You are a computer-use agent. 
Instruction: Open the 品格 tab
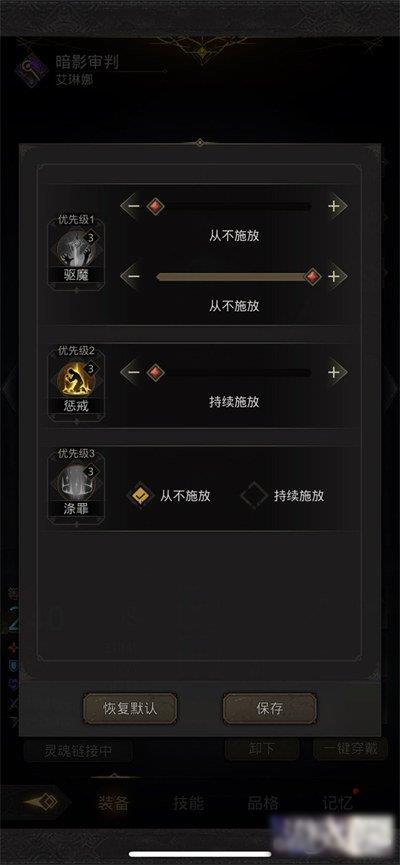click(x=263, y=803)
